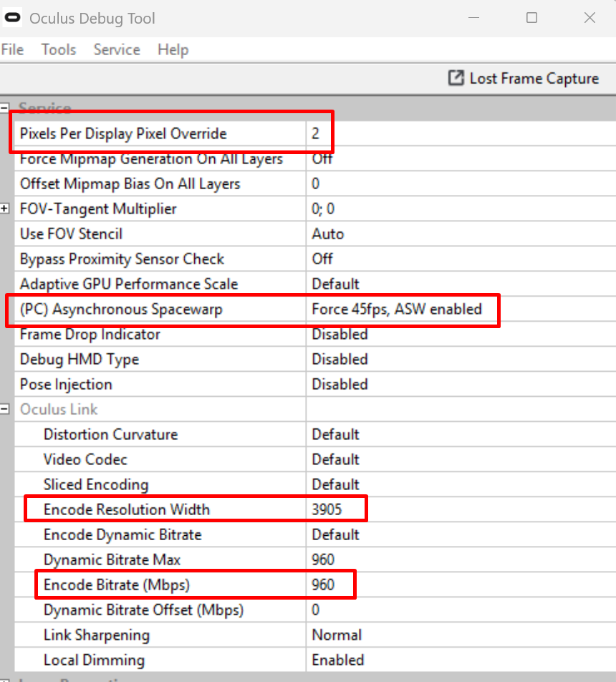This screenshot has height=682, width=616.
Task: Select Adaptive GPU Performance Scale label
Action: click(x=129, y=284)
